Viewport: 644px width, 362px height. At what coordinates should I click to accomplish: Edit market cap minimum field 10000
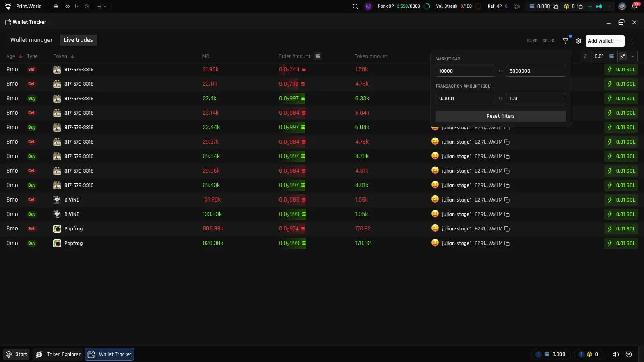[465, 71]
